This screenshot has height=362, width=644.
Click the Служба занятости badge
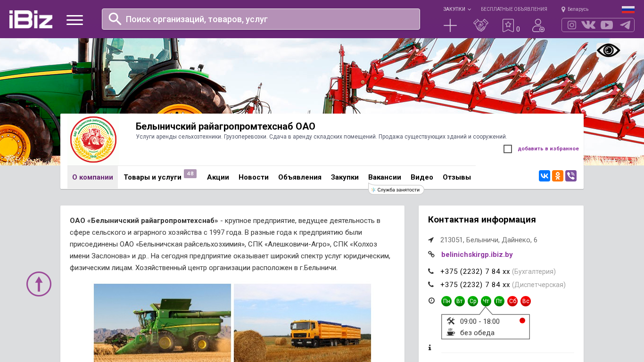(396, 190)
